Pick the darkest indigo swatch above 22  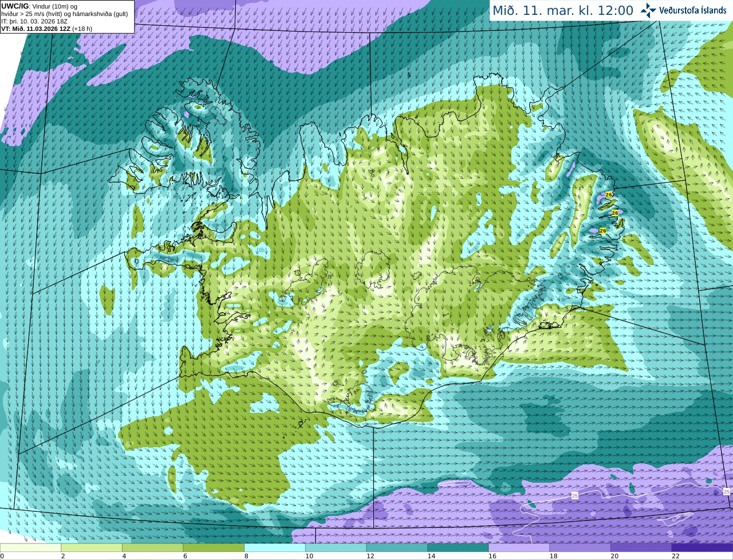[x=703, y=548]
